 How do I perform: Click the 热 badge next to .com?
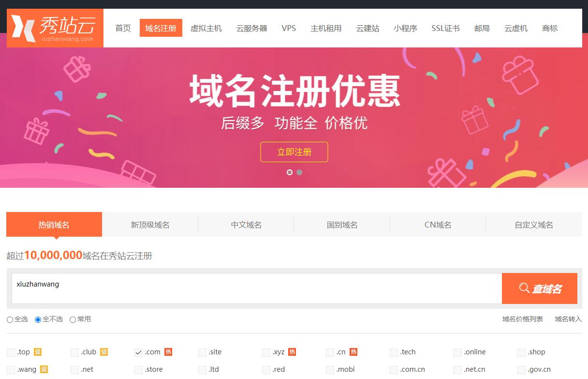pos(168,352)
